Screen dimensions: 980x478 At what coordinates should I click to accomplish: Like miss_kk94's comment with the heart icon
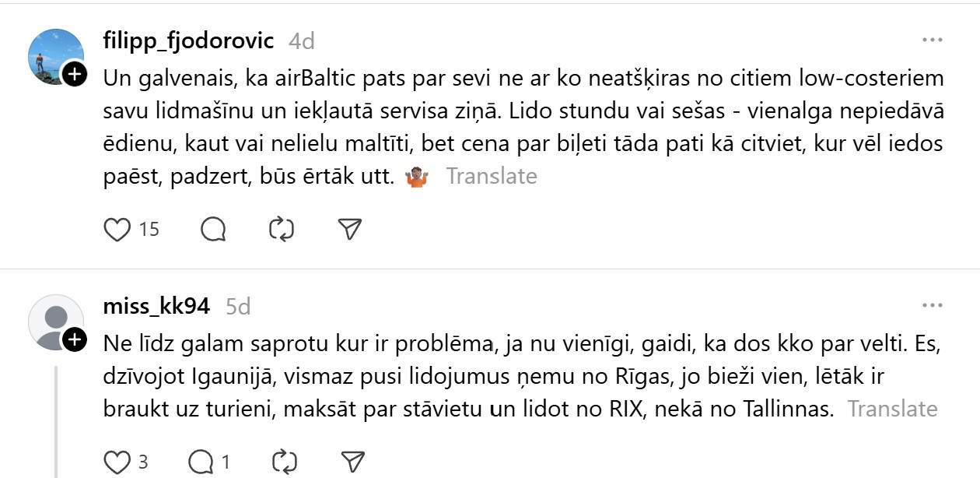[117, 462]
